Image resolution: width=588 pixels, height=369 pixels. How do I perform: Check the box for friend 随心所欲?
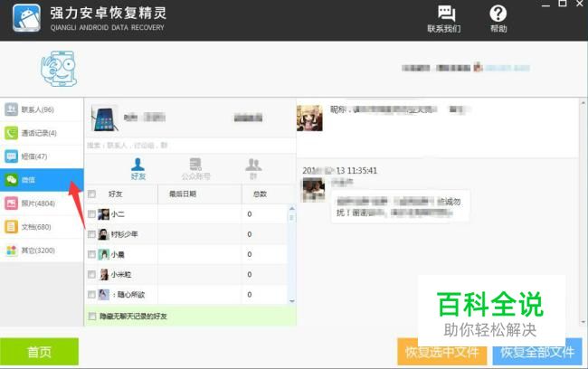(x=91, y=295)
